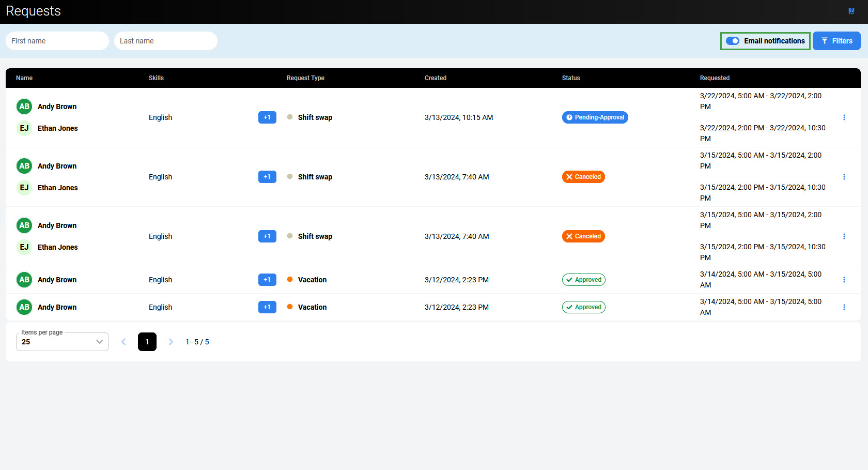
Task: Toggle the Email notifications switch
Action: [733, 41]
